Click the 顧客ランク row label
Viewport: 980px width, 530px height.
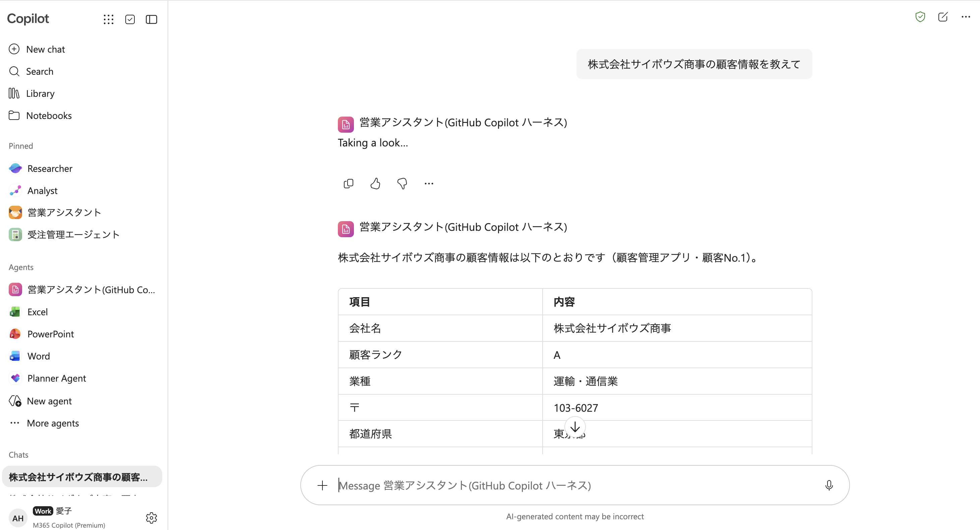click(x=375, y=355)
